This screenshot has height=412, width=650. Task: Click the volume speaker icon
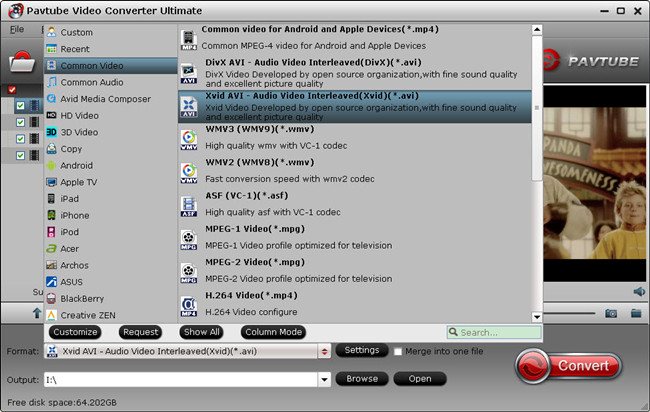click(x=639, y=291)
